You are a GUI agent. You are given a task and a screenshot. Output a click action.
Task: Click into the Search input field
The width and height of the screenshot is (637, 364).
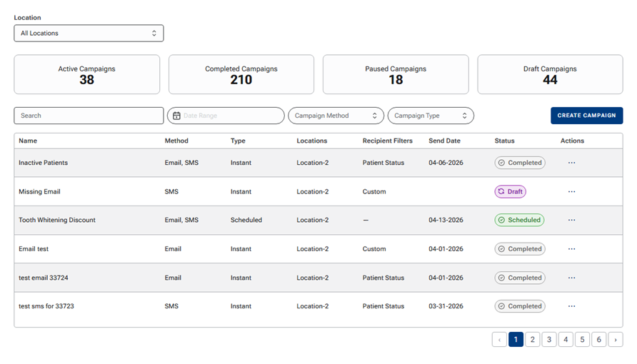[x=89, y=116]
